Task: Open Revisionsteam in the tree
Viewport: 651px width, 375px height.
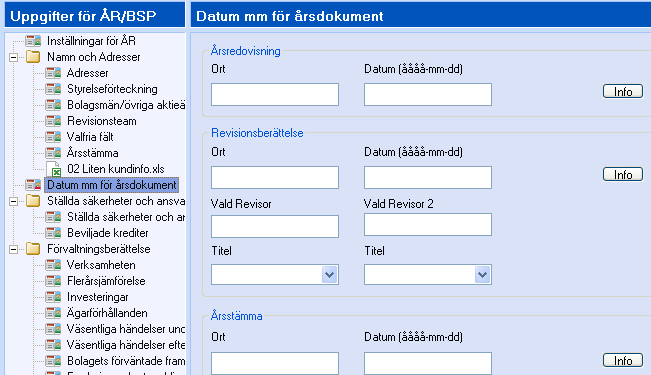Action: 102,121
